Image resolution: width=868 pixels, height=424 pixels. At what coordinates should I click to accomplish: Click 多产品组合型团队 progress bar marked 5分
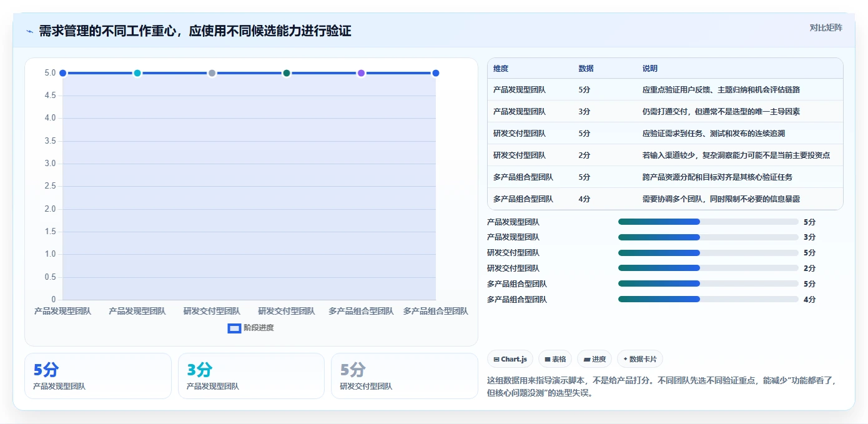coord(708,284)
